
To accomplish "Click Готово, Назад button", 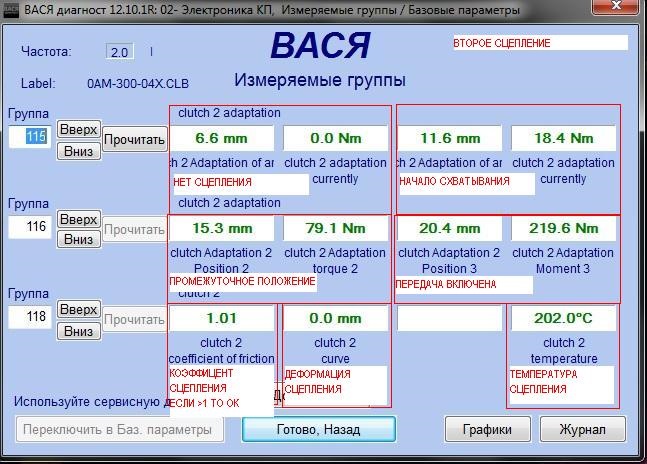I will 319,429.
